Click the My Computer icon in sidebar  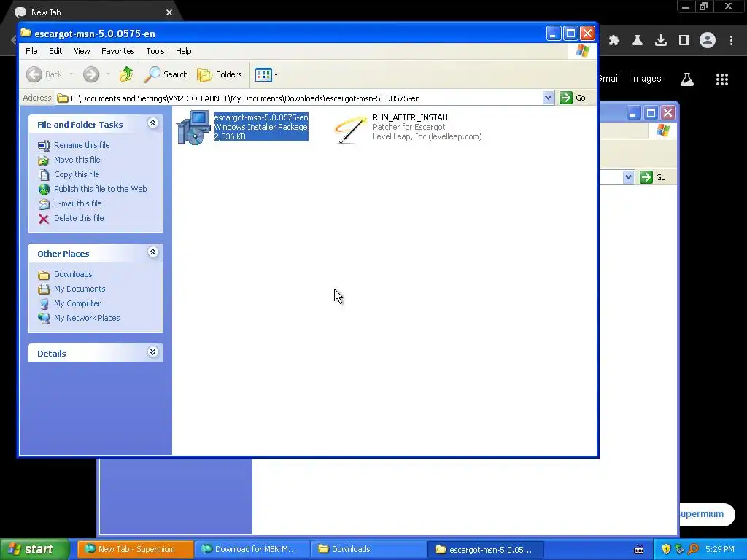tap(44, 304)
